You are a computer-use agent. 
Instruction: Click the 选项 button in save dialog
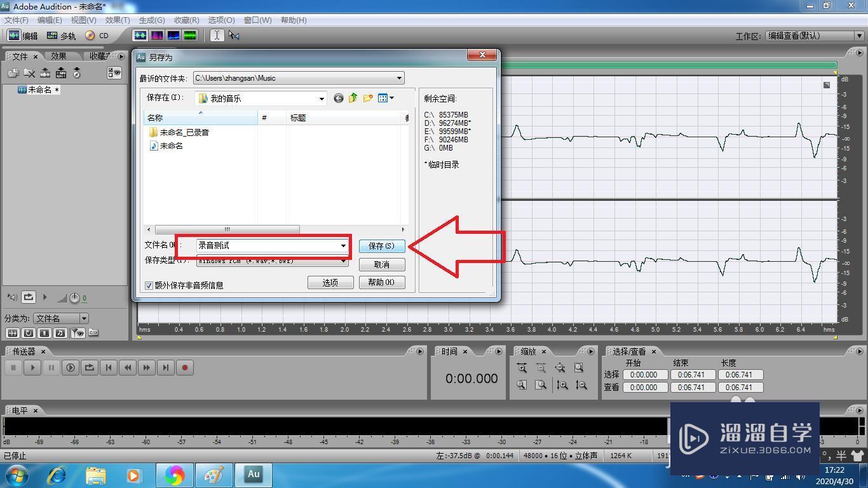coord(330,283)
